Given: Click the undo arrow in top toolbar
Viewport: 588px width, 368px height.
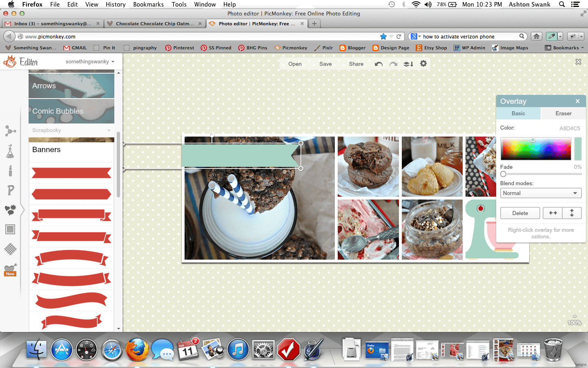Looking at the screenshot, I should 379,64.
